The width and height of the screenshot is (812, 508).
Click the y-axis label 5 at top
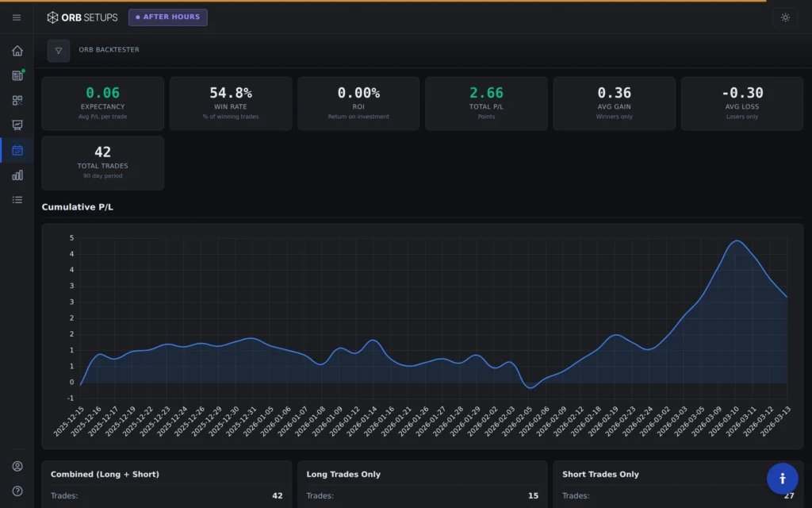pos(71,238)
